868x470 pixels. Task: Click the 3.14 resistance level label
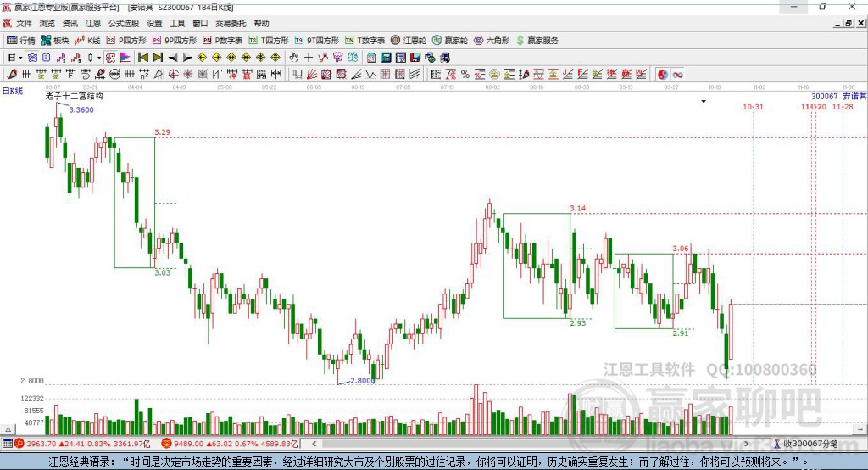[577, 209]
